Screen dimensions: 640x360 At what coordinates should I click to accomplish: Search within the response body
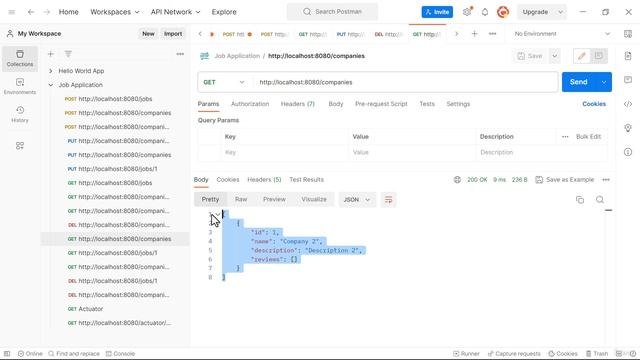(600, 200)
